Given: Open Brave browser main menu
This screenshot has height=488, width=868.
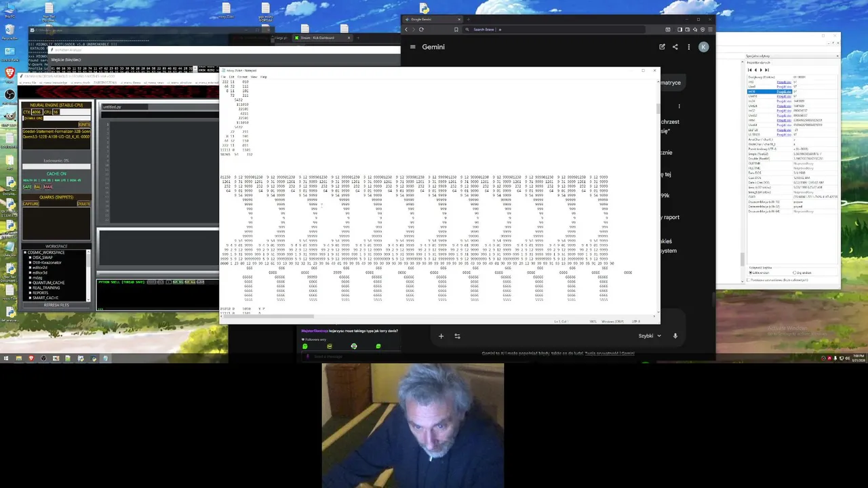Looking at the screenshot, I should 710,29.
